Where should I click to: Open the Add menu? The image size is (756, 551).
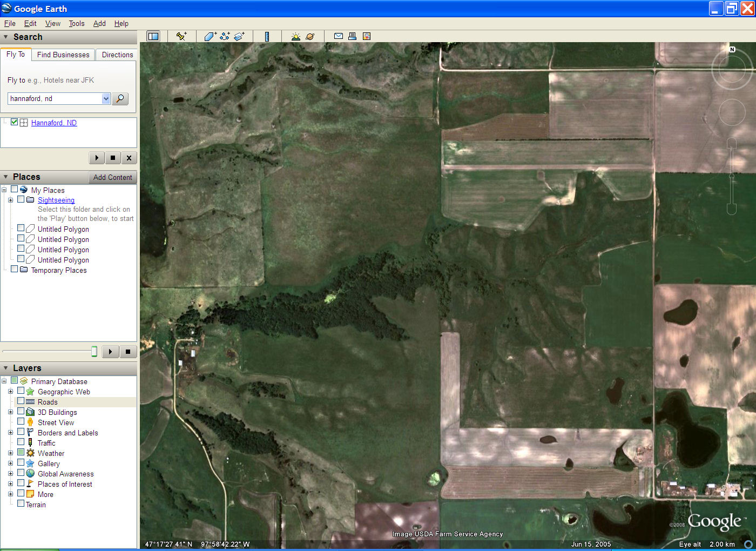pos(99,23)
